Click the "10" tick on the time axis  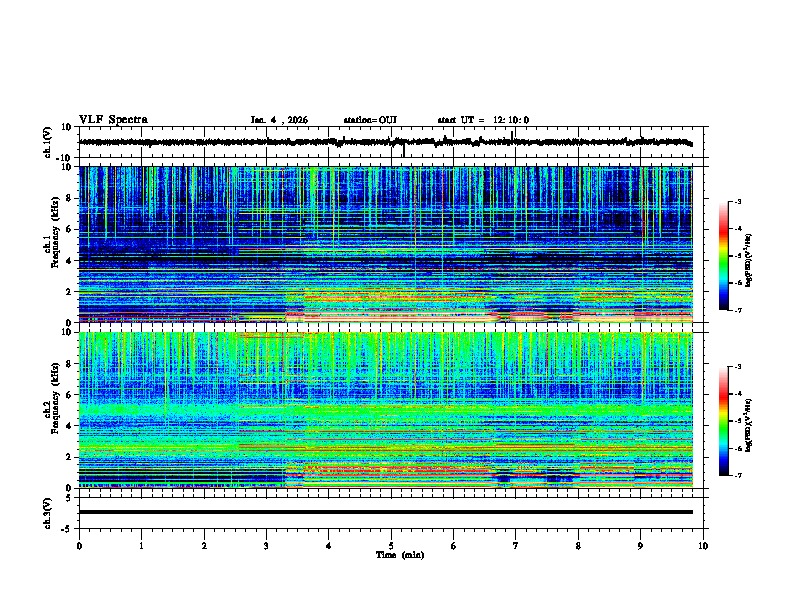[x=703, y=546]
